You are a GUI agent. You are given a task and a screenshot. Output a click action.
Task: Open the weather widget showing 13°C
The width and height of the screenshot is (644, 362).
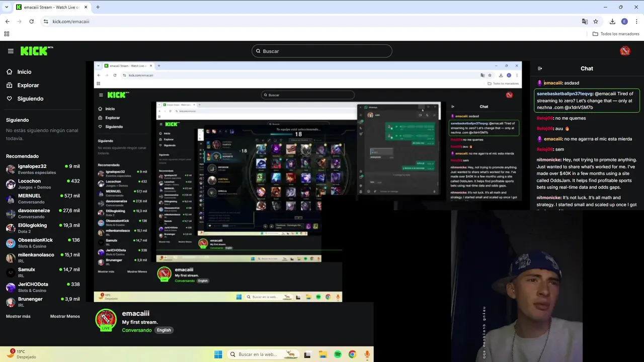[x=22, y=354]
